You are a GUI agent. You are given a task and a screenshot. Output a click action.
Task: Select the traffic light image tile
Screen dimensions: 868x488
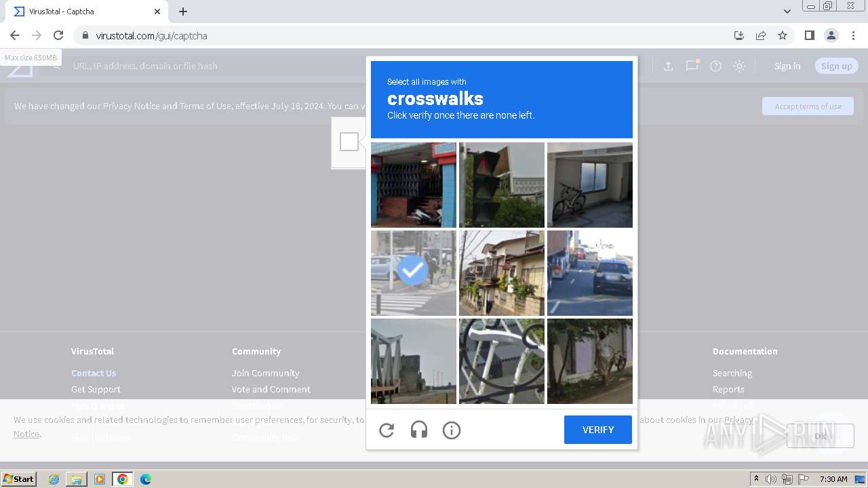[x=502, y=185]
